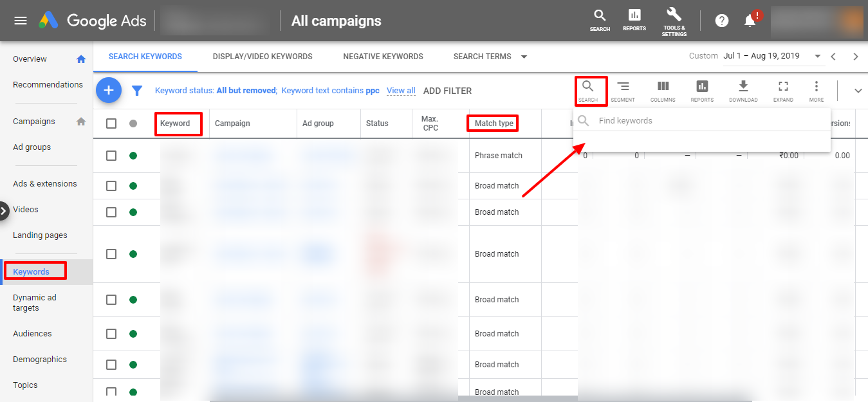Click the status dot column header
This screenshot has width=868, height=402.
point(133,123)
